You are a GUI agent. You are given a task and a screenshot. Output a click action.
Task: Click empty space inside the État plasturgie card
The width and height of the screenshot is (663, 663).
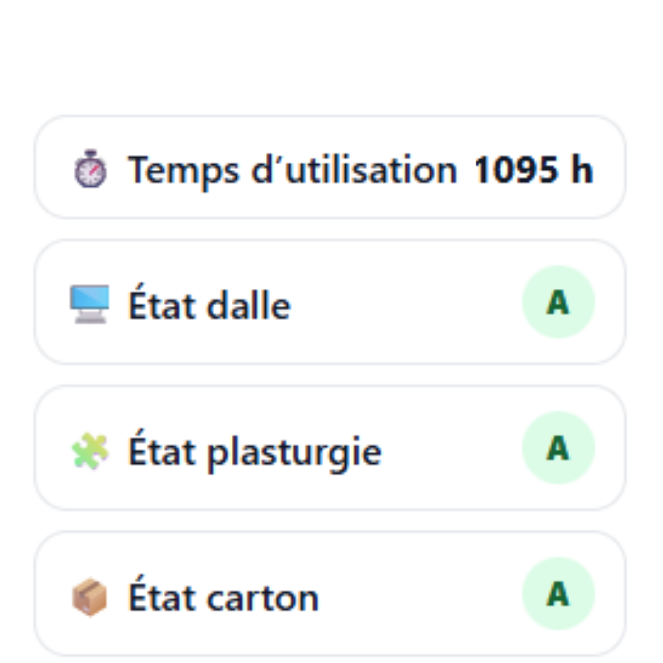[x=450, y=449]
